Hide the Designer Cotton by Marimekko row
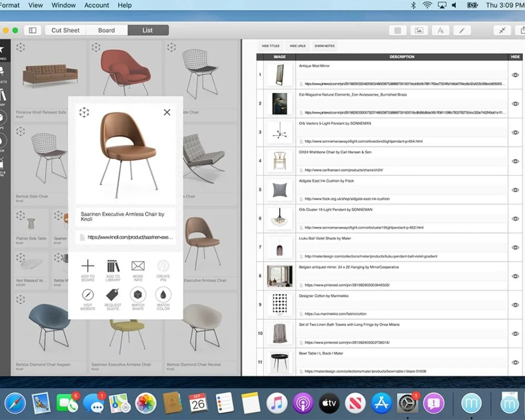The height and width of the screenshot is (420, 525). pos(516,305)
